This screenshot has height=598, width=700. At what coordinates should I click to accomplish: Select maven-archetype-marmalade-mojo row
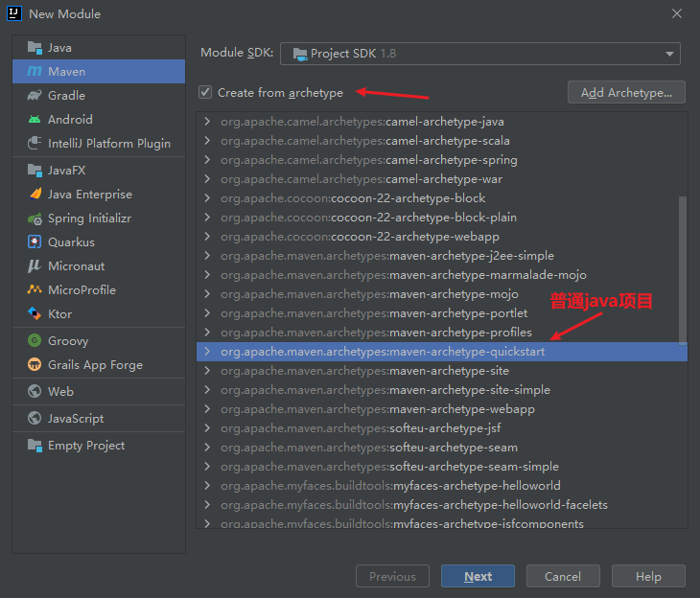[x=441, y=275]
